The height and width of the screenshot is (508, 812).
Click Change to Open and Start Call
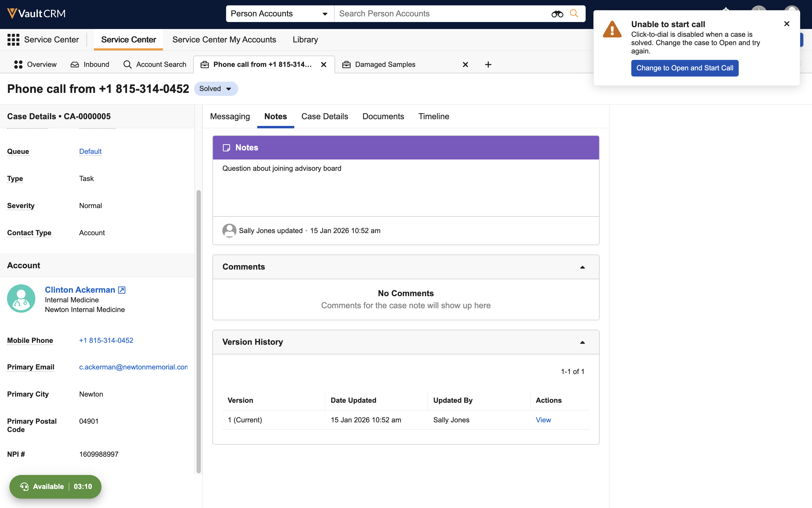(x=684, y=68)
